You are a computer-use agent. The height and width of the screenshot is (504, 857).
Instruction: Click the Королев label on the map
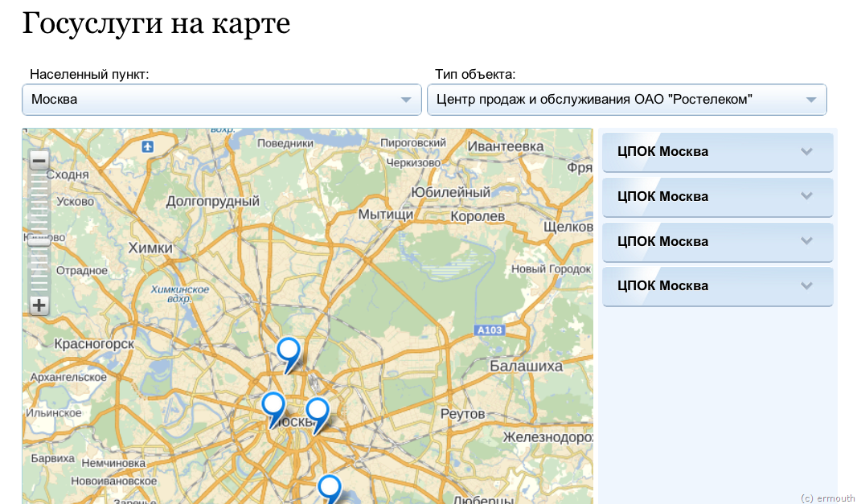click(x=478, y=216)
